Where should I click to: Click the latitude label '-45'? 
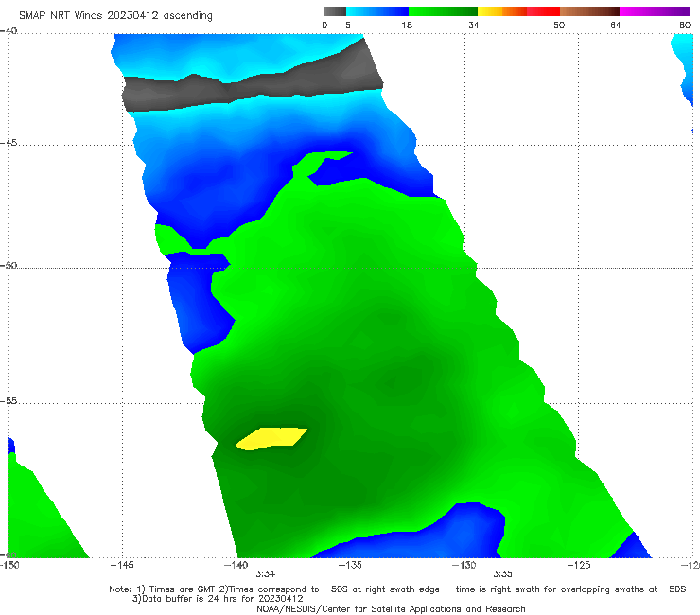click(x=9, y=143)
